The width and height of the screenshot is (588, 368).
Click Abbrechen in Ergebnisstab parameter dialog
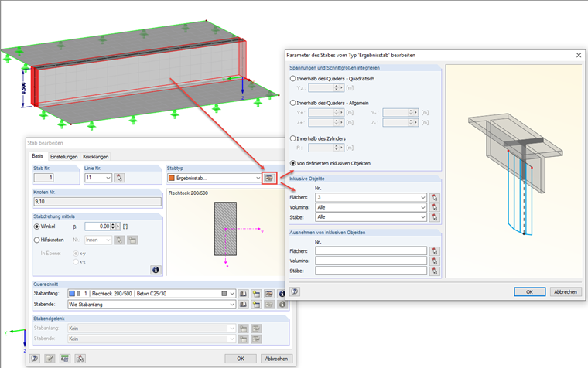[x=566, y=291]
